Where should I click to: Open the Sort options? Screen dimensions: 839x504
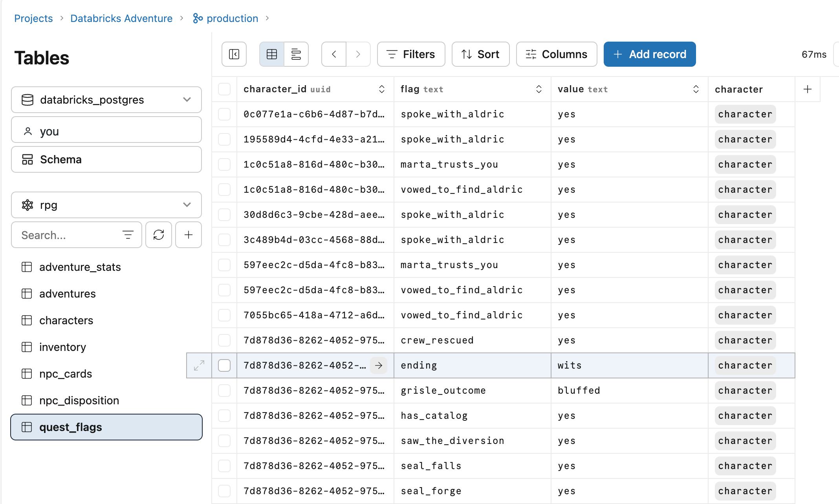click(x=481, y=54)
